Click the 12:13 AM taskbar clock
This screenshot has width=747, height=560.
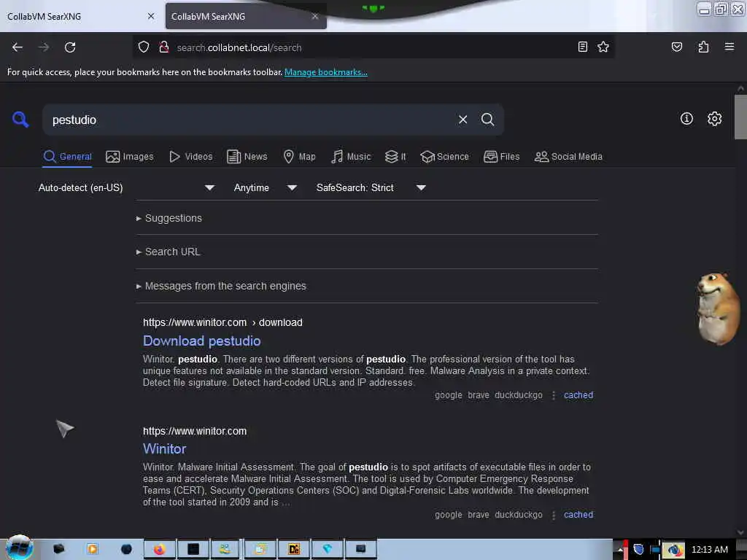click(x=709, y=550)
